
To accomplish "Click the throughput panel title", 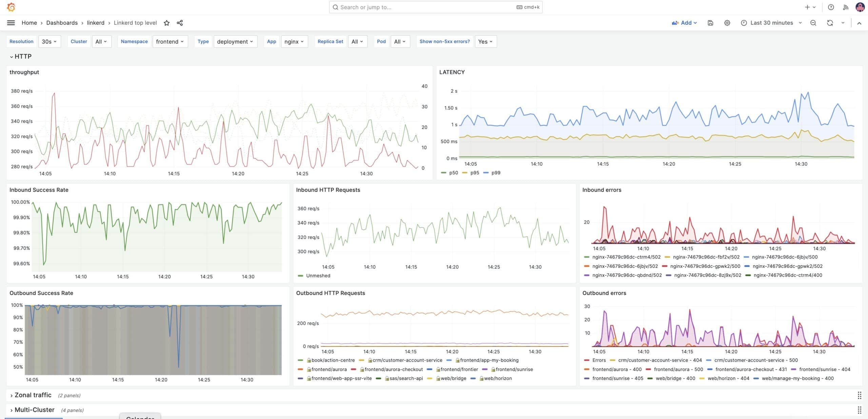I will pos(24,72).
